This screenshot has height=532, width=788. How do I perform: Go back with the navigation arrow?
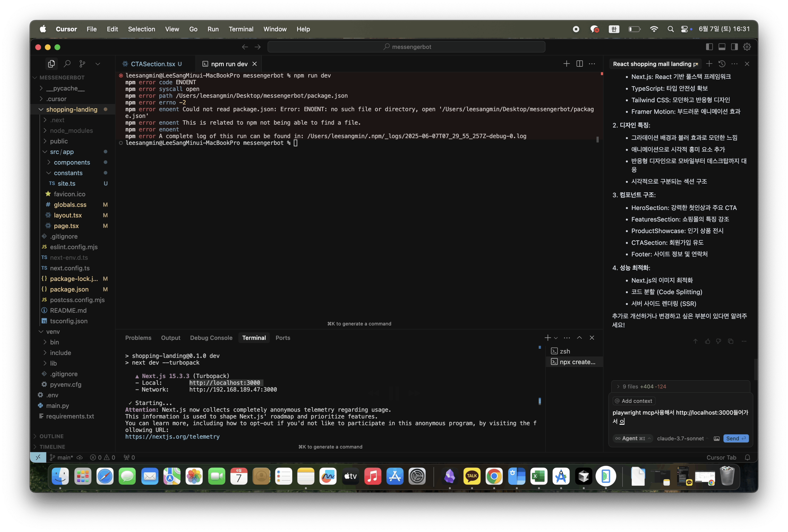click(x=245, y=47)
